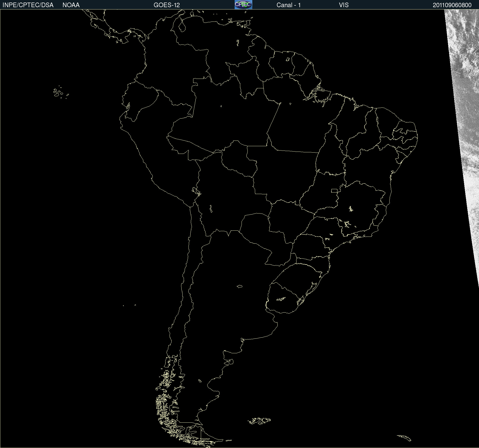Select the NOAA label in header
The image size is (479, 448).
point(71,5)
